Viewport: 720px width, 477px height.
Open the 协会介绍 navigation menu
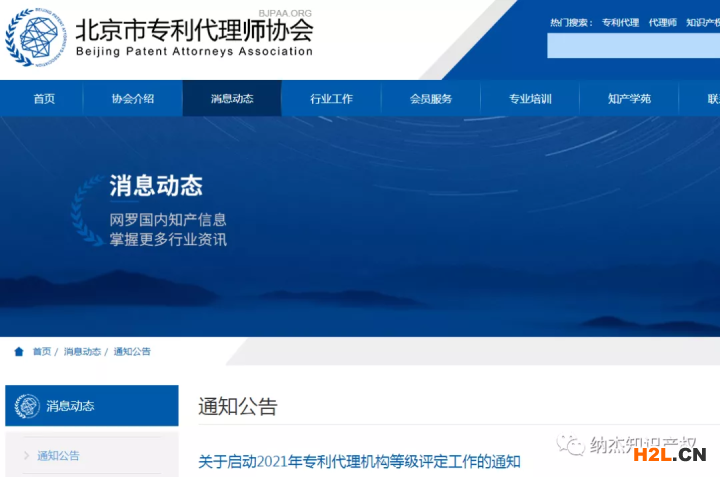(x=133, y=99)
